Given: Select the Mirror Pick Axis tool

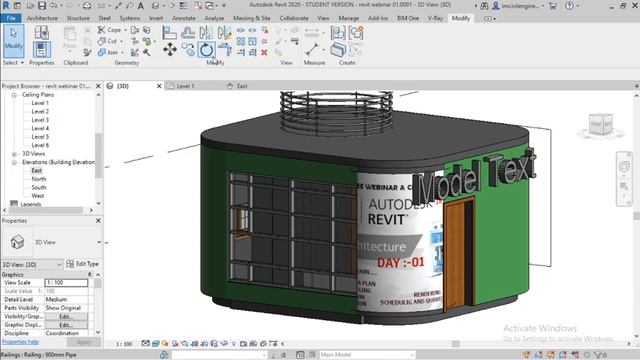Looking at the screenshot, I should [x=206, y=33].
